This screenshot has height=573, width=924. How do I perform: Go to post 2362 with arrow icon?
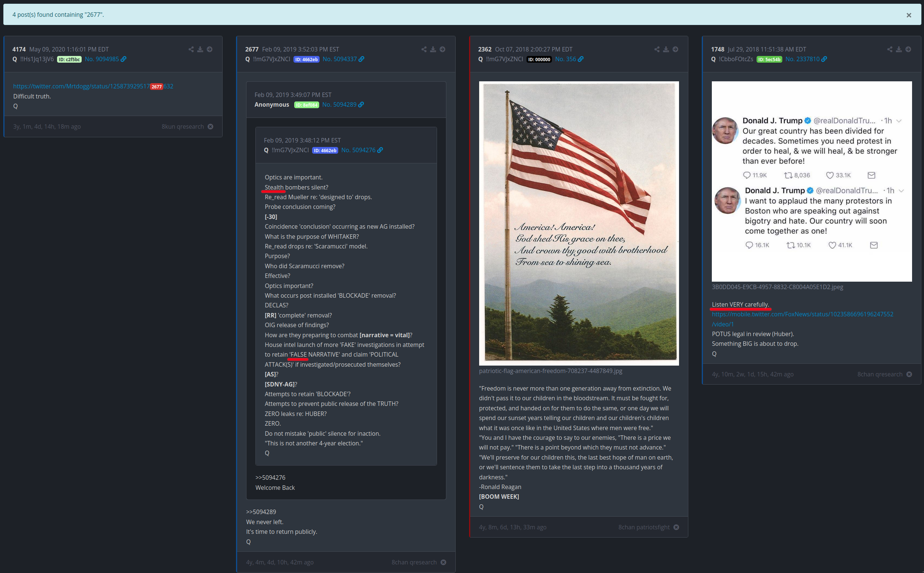point(675,49)
